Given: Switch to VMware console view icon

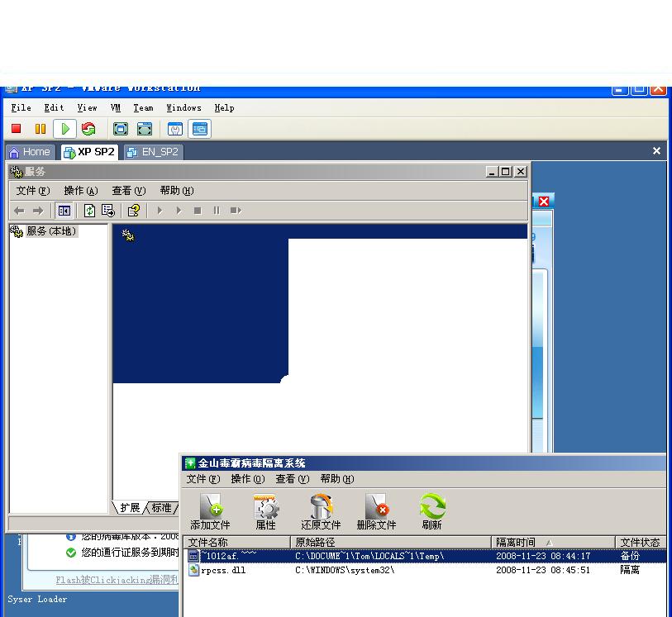Looking at the screenshot, I should click(x=200, y=129).
